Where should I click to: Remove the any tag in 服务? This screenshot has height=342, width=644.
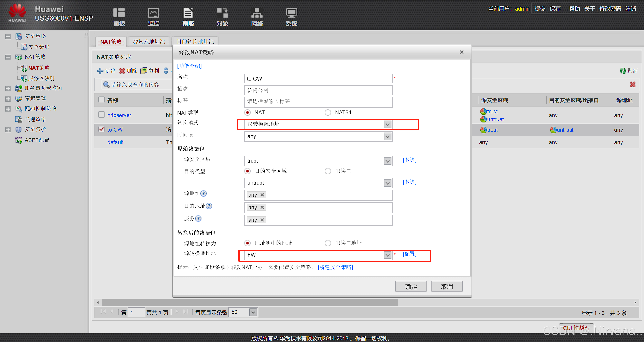(262, 220)
